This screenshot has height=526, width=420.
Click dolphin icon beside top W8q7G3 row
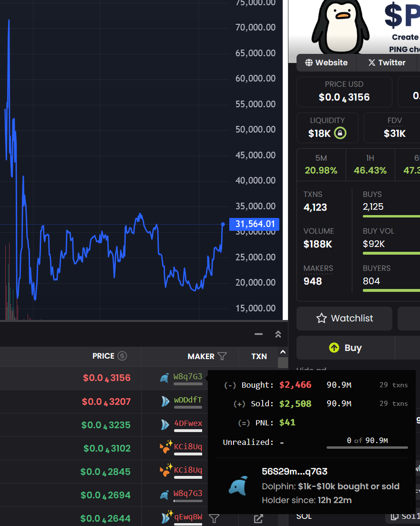point(164,378)
